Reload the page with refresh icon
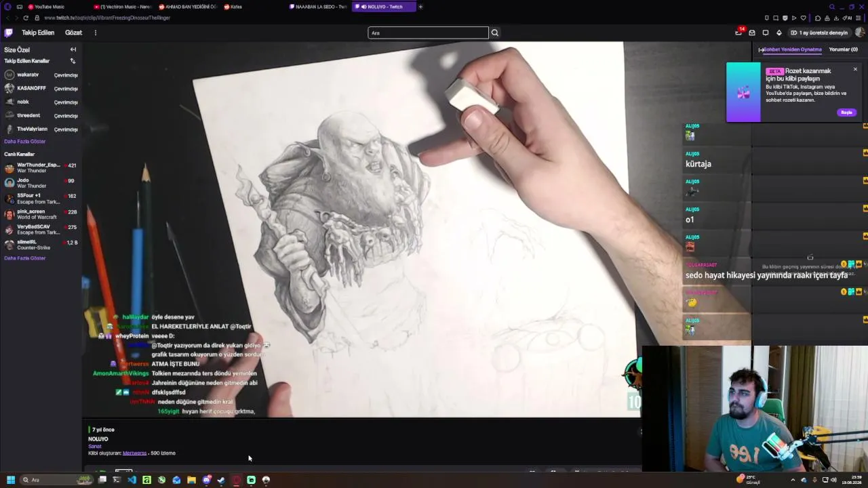868x488 pixels. tap(26, 18)
